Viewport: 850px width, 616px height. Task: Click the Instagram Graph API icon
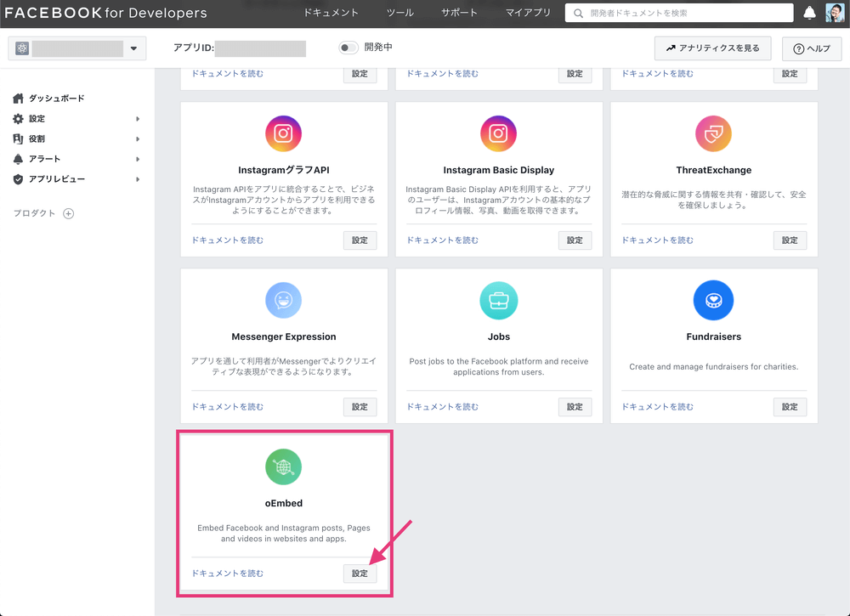tap(283, 133)
